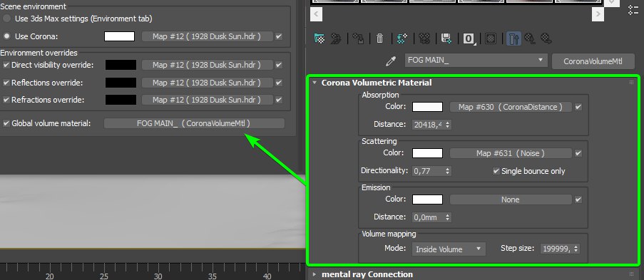Open Map #631 (Noise) scattering map
This screenshot has width=644, height=280.
511,153
